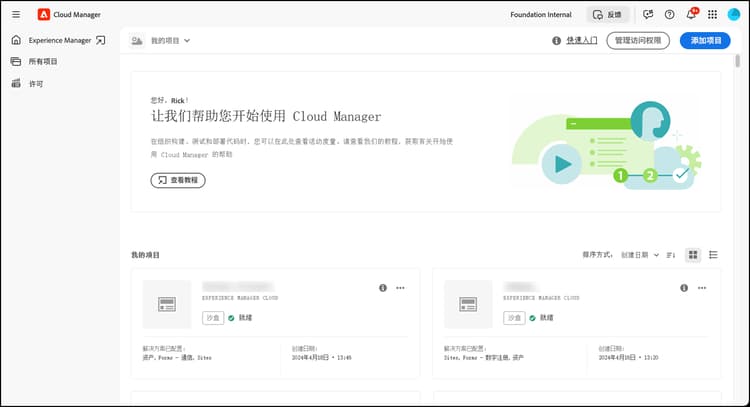The height and width of the screenshot is (407, 750).
Task: Click first project card thumbnail
Action: [x=167, y=304]
